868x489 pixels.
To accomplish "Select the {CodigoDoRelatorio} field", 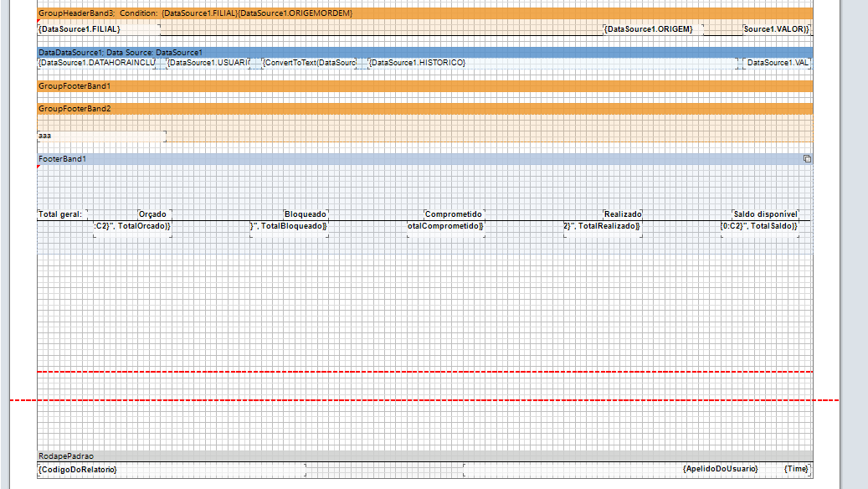I will coord(172,470).
